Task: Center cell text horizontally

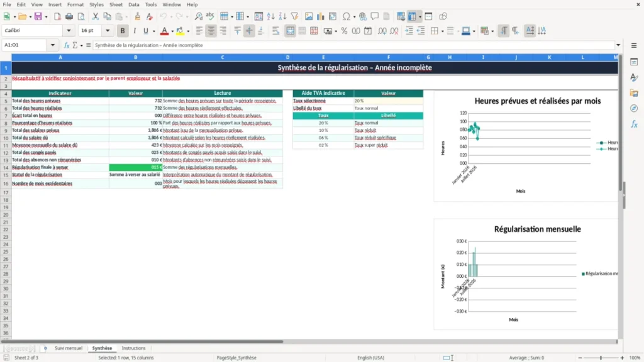Action: (211, 31)
